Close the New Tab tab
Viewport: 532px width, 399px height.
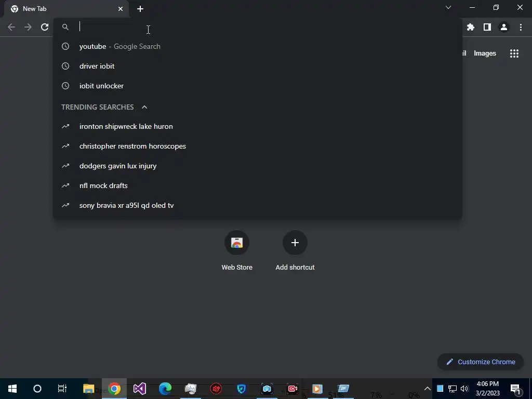(121, 9)
